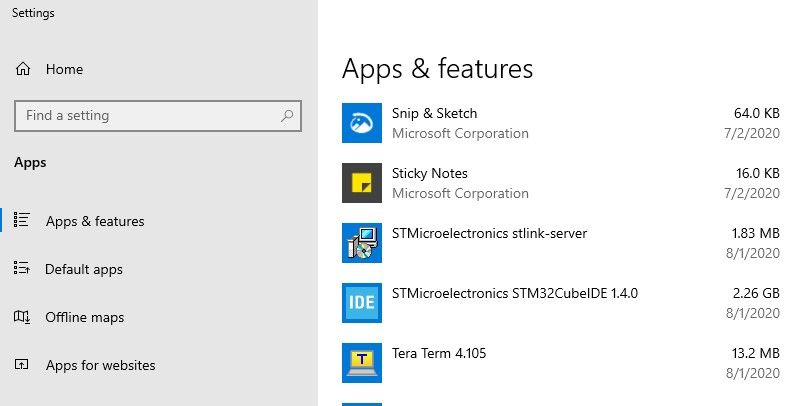The image size is (805, 406).
Task: Click the Snip & Sketch app icon
Action: coord(362,123)
